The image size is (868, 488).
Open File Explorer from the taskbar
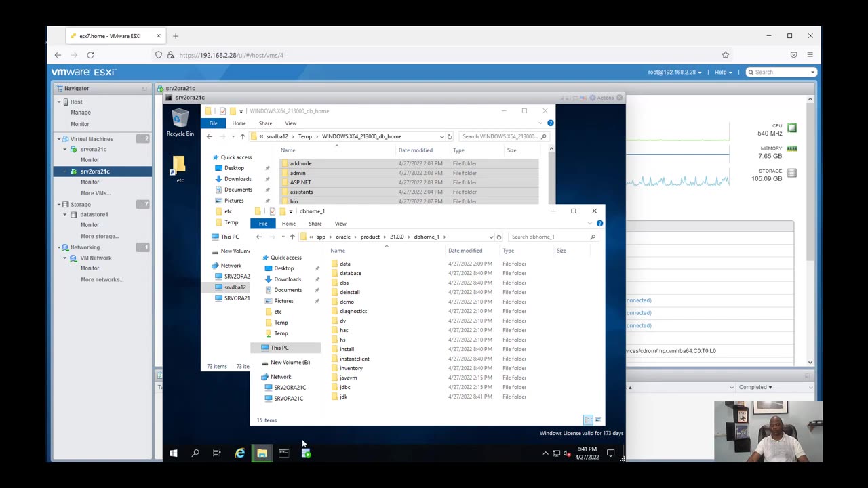click(262, 453)
